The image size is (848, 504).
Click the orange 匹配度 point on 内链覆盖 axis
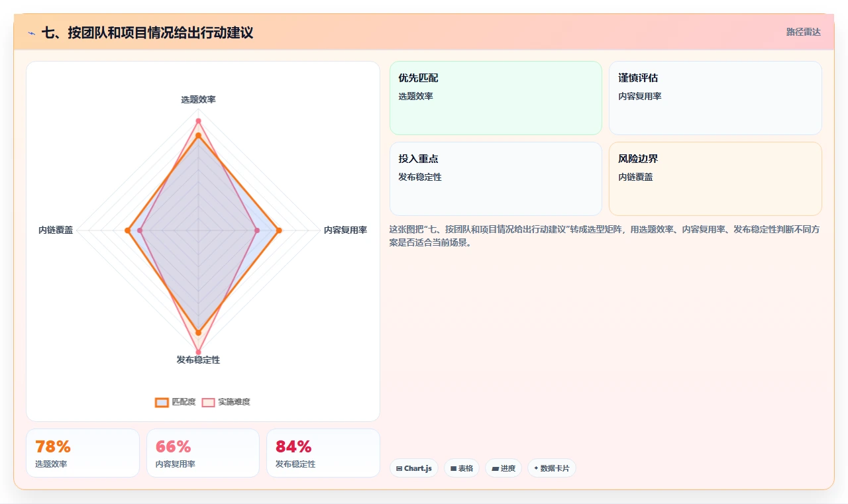coord(127,230)
